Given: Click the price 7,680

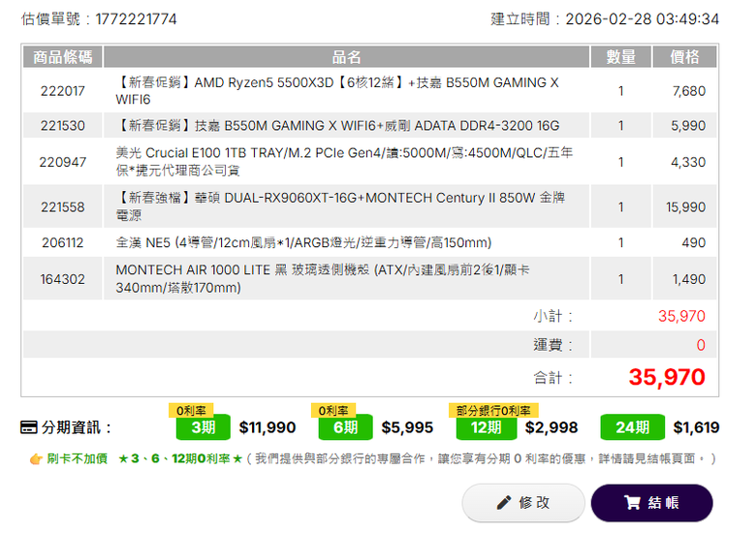Looking at the screenshot, I should [x=689, y=91].
